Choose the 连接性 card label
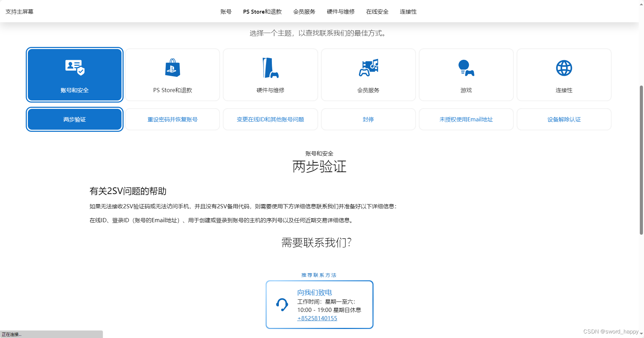The image size is (644, 338). pos(564,90)
